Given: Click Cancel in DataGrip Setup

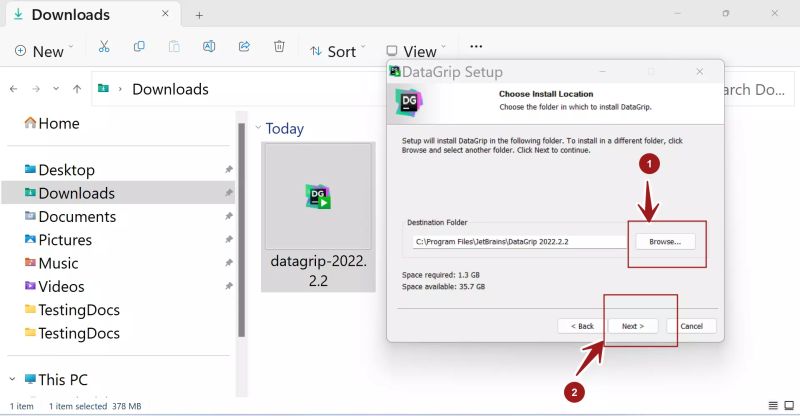Looking at the screenshot, I should [x=691, y=326].
